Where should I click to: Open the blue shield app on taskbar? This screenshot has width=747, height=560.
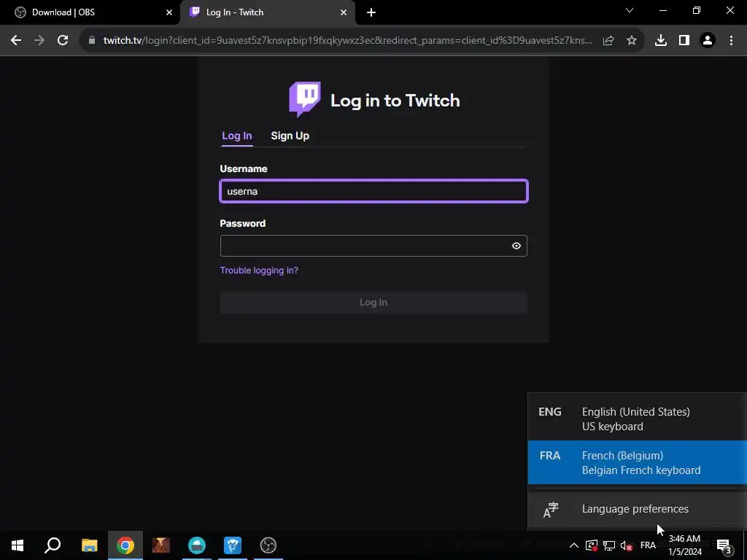(233, 545)
